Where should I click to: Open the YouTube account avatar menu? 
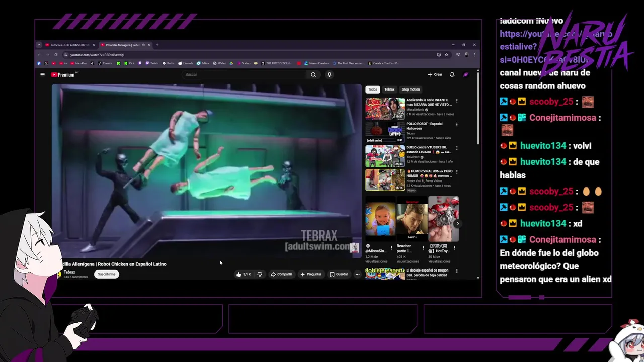click(466, 75)
